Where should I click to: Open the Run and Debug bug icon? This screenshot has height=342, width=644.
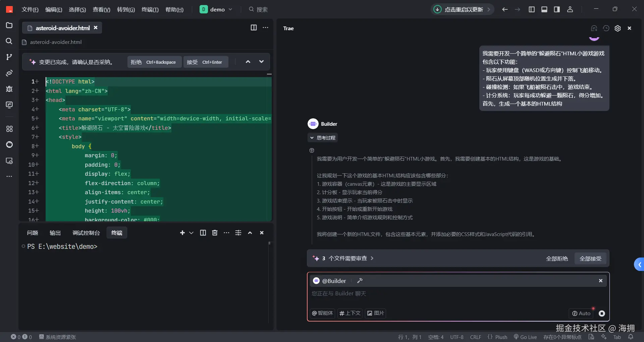9,89
